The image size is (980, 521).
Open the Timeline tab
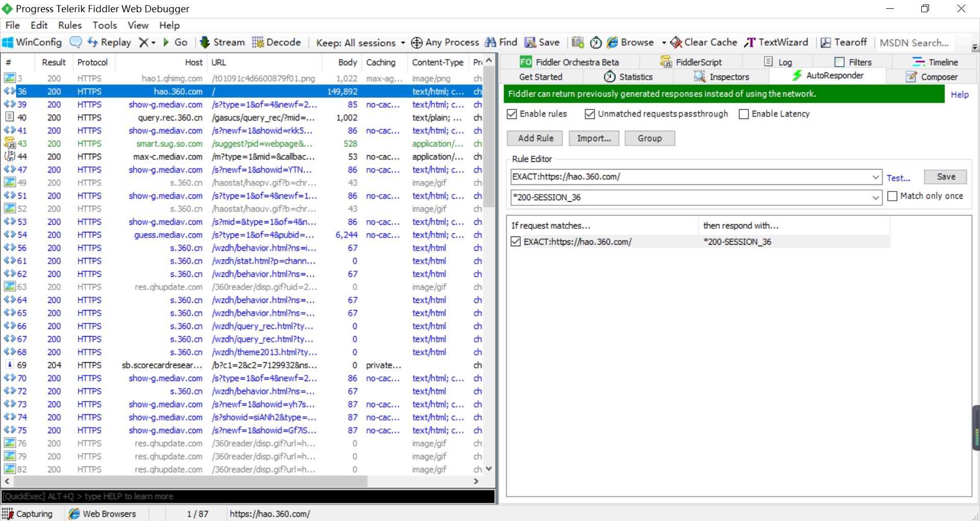[x=935, y=62]
